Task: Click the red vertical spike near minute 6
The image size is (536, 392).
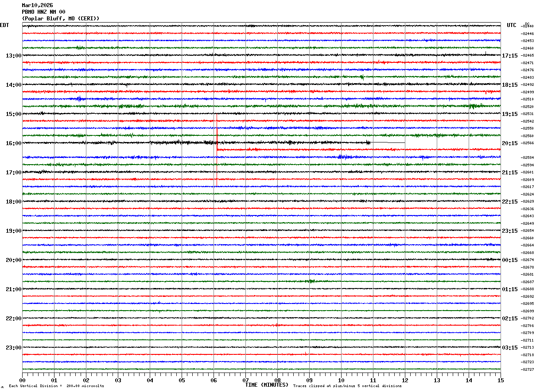Action: [217, 139]
